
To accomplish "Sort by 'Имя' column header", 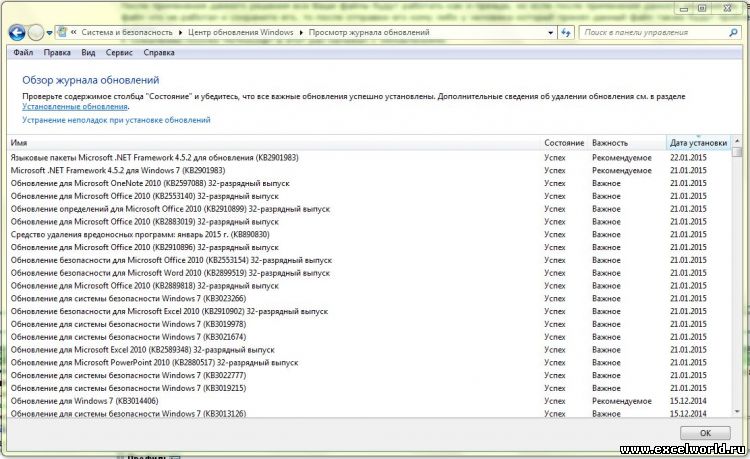I will point(274,142).
